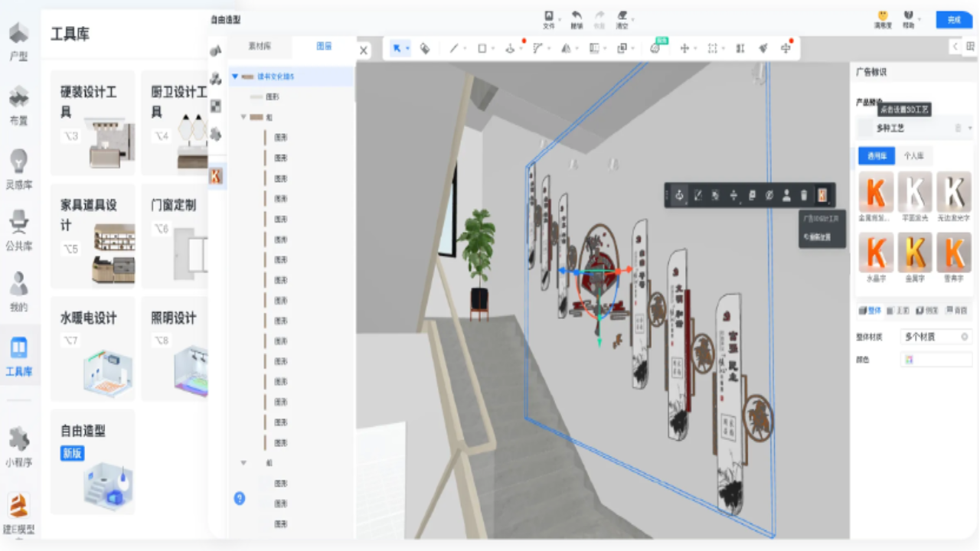Click the trash icon in floating toolbar
The image size is (980, 551).
(x=803, y=196)
